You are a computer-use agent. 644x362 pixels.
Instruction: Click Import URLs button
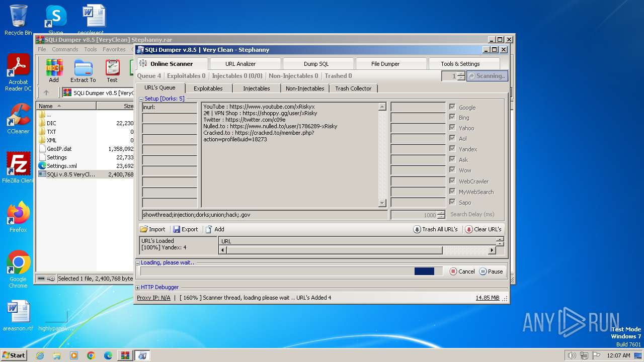(x=152, y=229)
